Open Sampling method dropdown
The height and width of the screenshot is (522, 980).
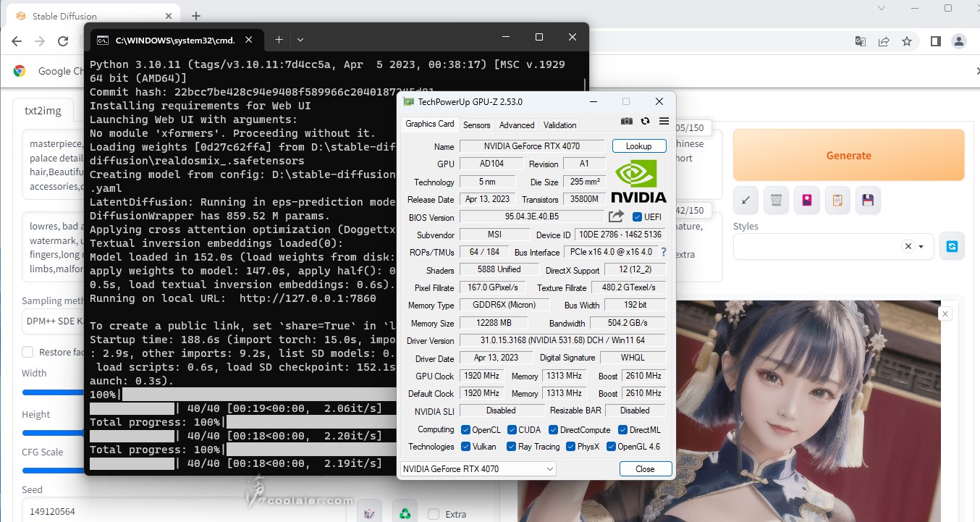[54, 321]
